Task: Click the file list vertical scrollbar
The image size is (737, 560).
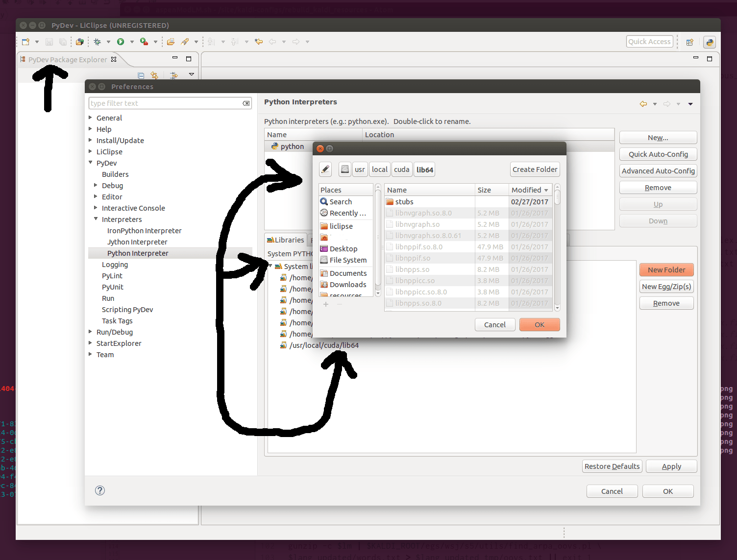Action: (557, 247)
